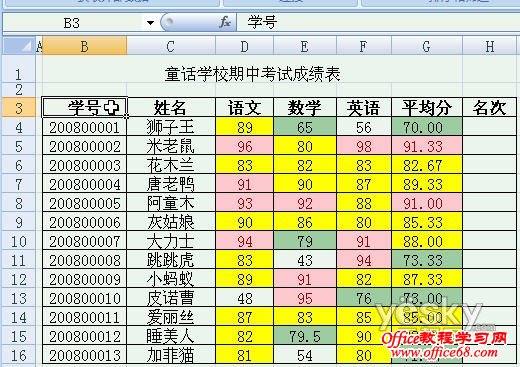Image resolution: width=520 pixels, height=367 pixels.
Task: Click the 学号 header cell
Action: tap(85, 107)
